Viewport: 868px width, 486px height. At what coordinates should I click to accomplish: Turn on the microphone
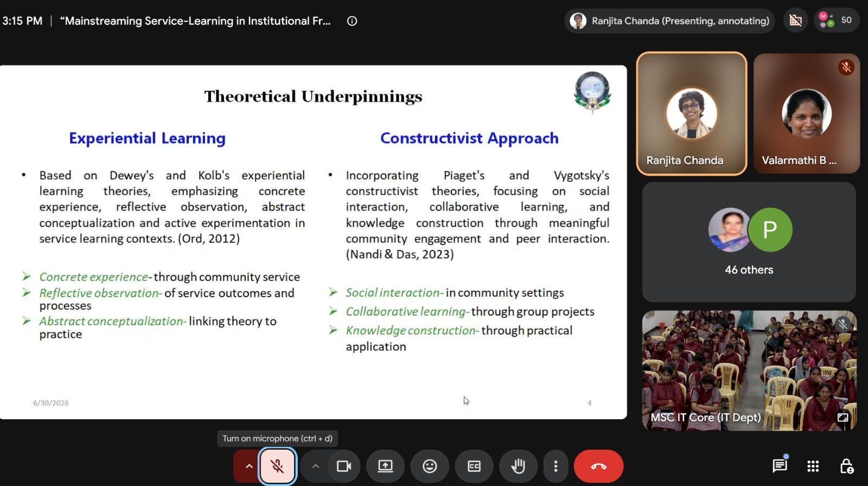277,466
